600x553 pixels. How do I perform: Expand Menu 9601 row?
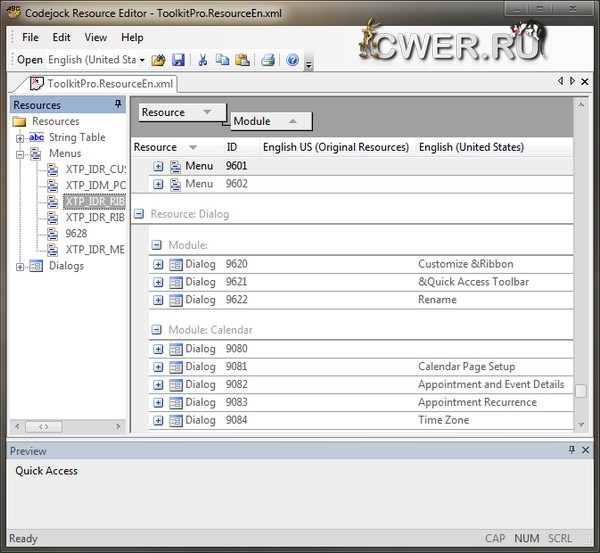[x=158, y=166]
